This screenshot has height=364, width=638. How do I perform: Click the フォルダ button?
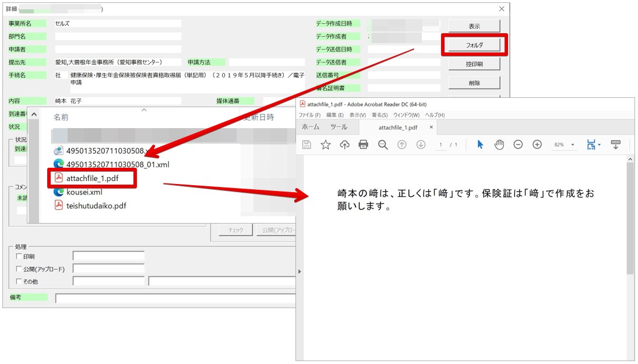474,45
